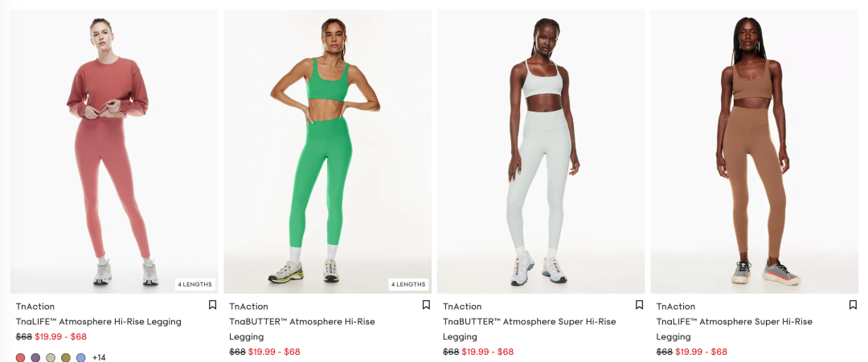Open the TnaBUTTER Atmosphere Super Hi-Rise Legging title

(529, 329)
